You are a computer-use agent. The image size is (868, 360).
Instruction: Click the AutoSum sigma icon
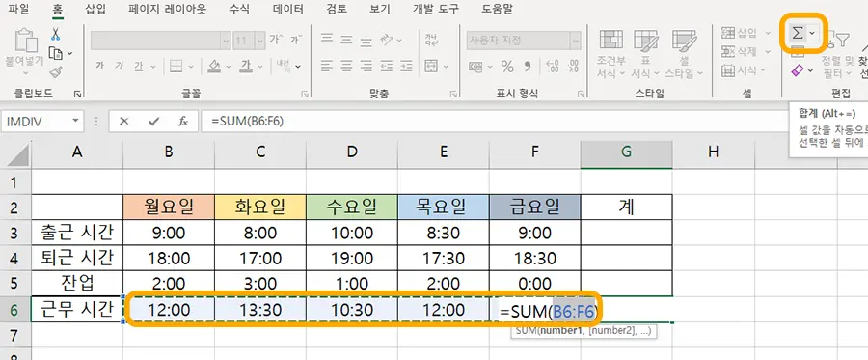798,33
